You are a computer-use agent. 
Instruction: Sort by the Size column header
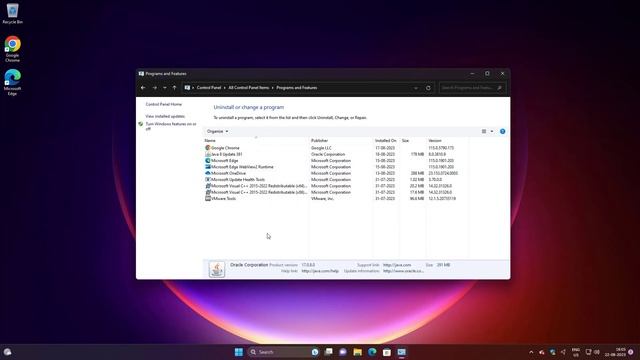(413, 140)
